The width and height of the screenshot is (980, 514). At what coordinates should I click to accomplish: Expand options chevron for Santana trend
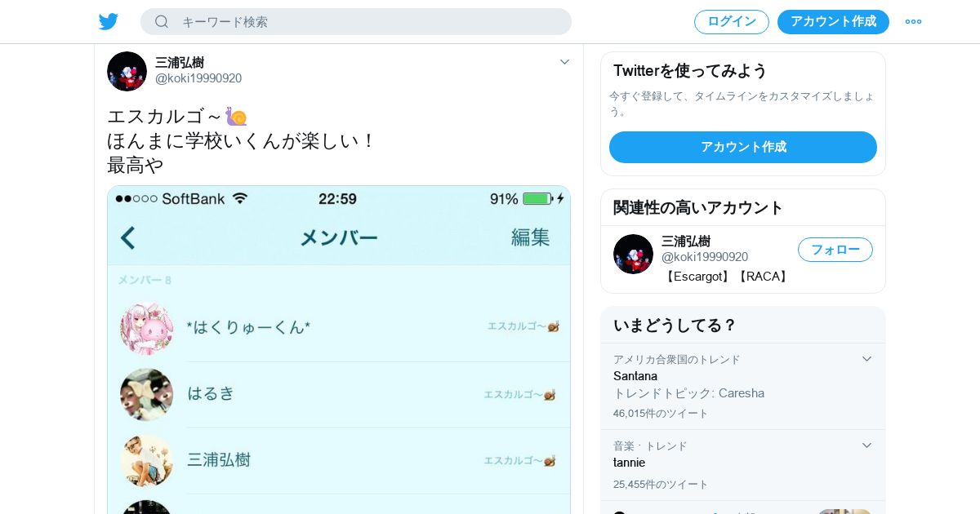click(866, 359)
